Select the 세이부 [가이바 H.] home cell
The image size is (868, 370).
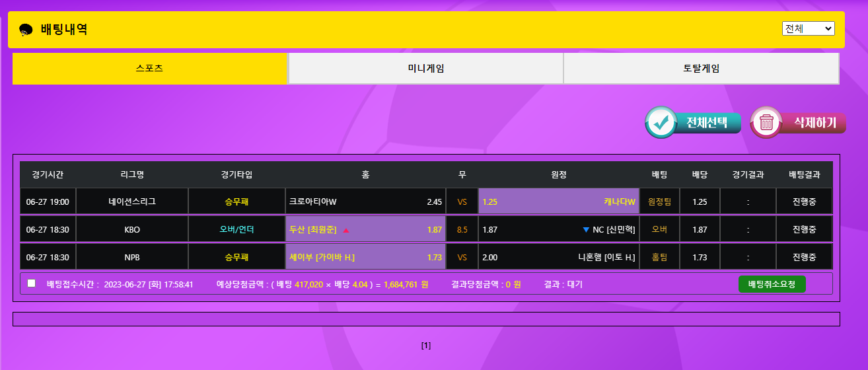pyautogui.click(x=365, y=257)
